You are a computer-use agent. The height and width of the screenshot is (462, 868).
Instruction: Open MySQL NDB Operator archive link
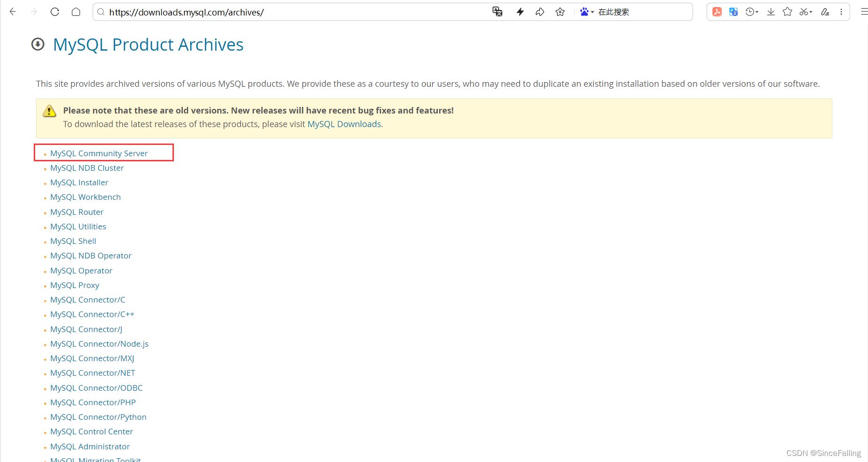91,256
